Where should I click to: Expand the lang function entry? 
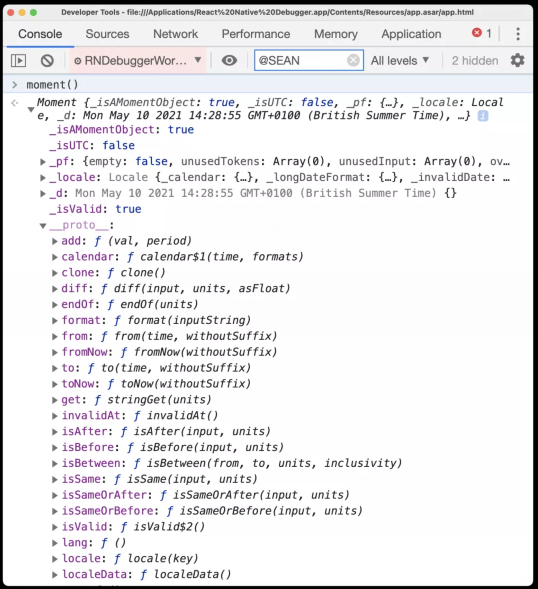click(55, 543)
